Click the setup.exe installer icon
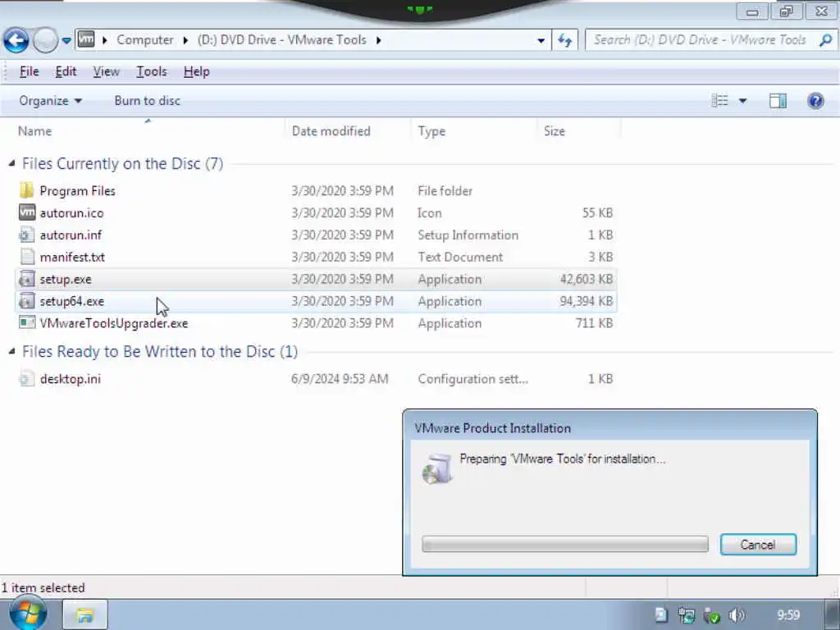Viewport: 840px width, 630px height. [x=26, y=279]
